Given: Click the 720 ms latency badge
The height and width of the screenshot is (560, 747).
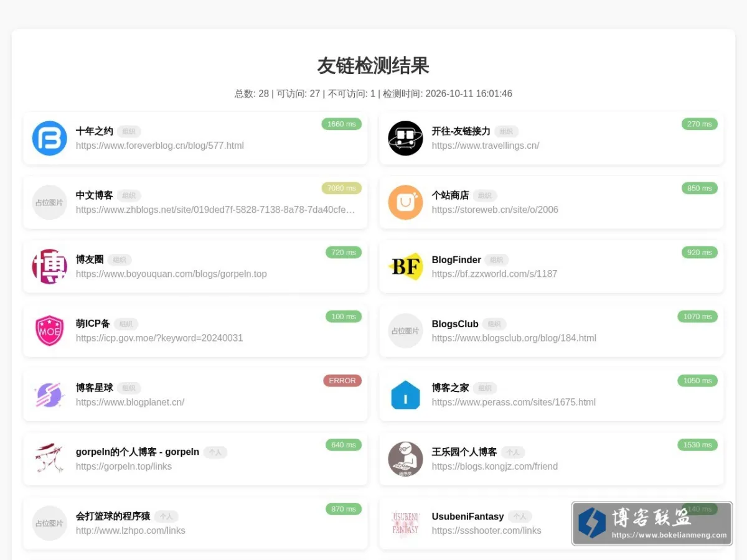Looking at the screenshot, I should point(344,252).
